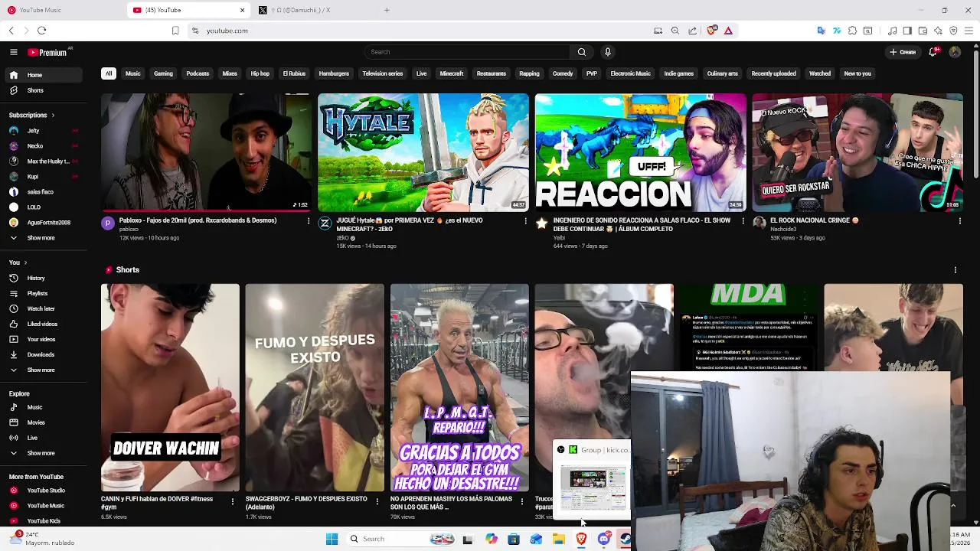
Task: Expand the You section arrow
Action: click(x=25, y=262)
